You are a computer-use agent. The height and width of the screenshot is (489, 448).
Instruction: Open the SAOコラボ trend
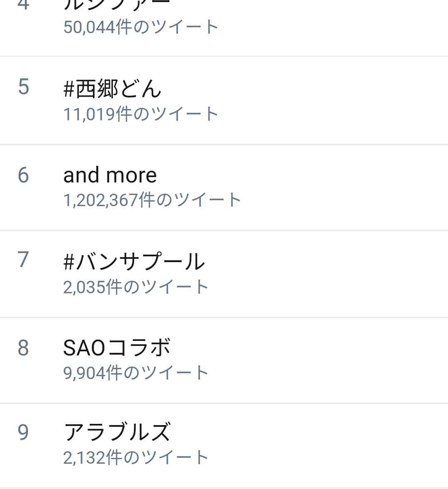pyautogui.click(x=117, y=348)
